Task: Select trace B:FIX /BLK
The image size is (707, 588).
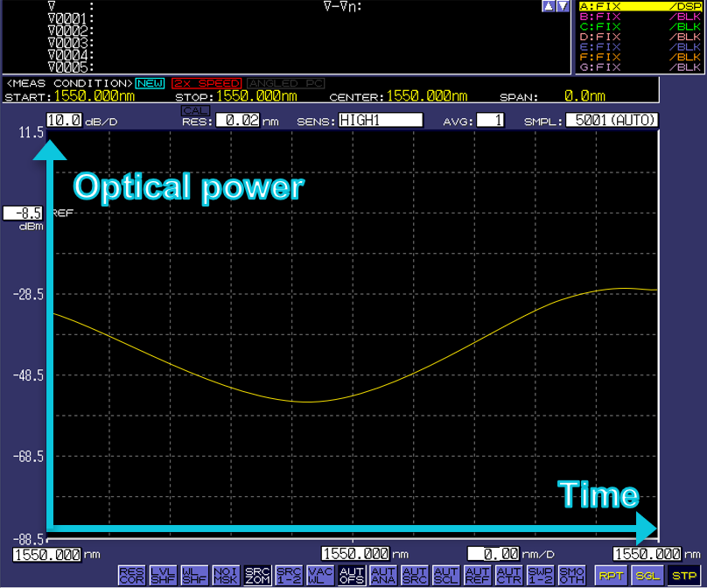Action: pos(640,17)
